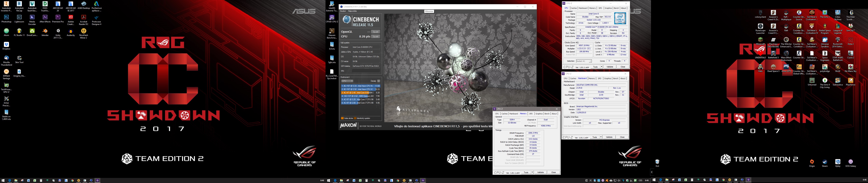This screenshot has height=183, width=868.
Task: Select the Origin desktop icon
Action: (x=812, y=163)
